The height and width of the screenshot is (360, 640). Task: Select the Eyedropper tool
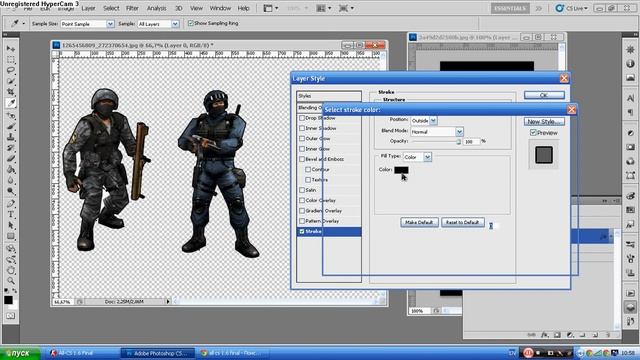click(x=11, y=103)
